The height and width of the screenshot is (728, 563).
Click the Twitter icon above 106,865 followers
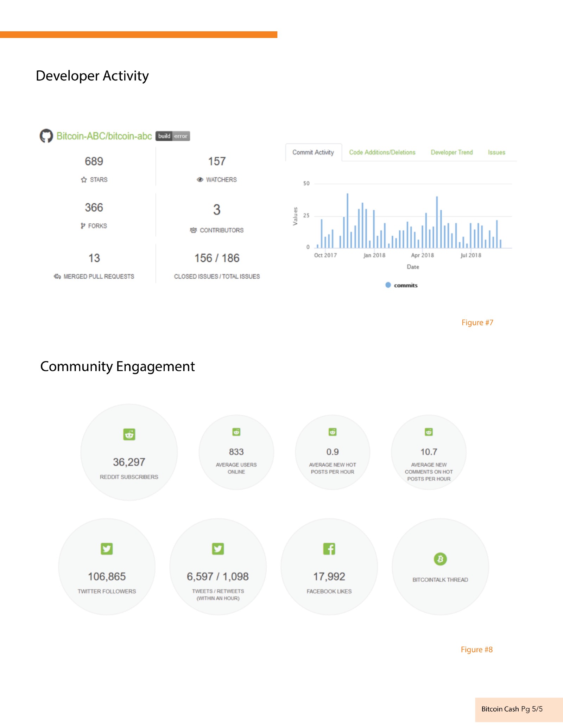click(x=107, y=549)
